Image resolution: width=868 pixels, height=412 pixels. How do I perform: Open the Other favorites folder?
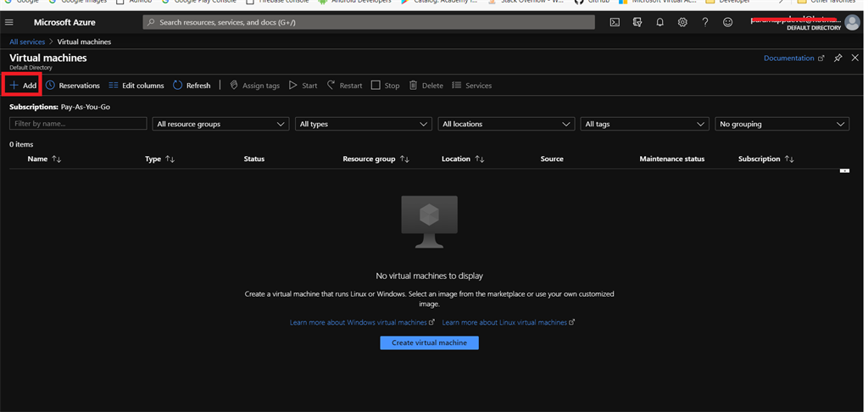pyautogui.click(x=827, y=2)
